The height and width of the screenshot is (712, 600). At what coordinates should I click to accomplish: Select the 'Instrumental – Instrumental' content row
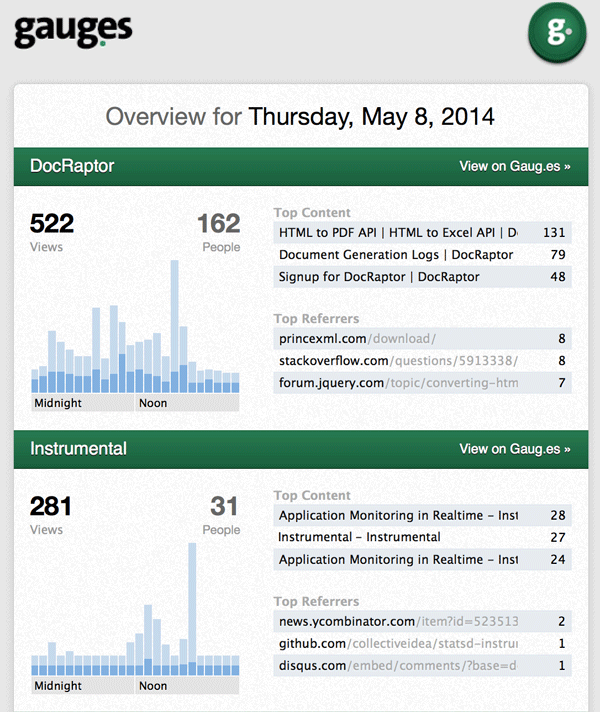(422, 537)
